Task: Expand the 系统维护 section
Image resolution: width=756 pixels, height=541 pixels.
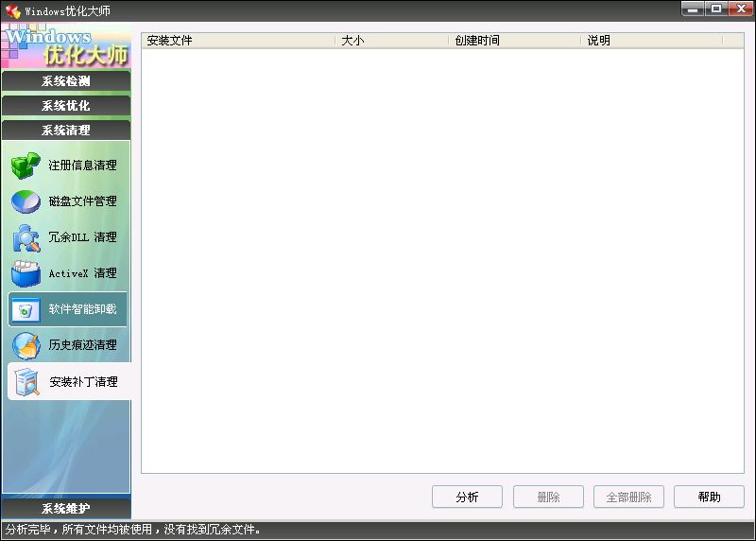Action: tap(66, 509)
